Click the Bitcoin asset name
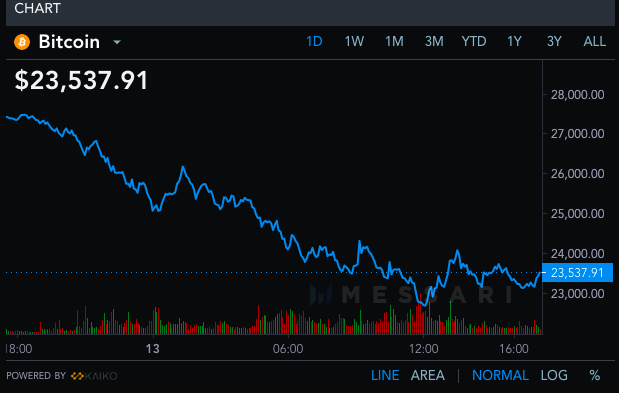Image resolution: width=619 pixels, height=393 pixels. point(69,42)
